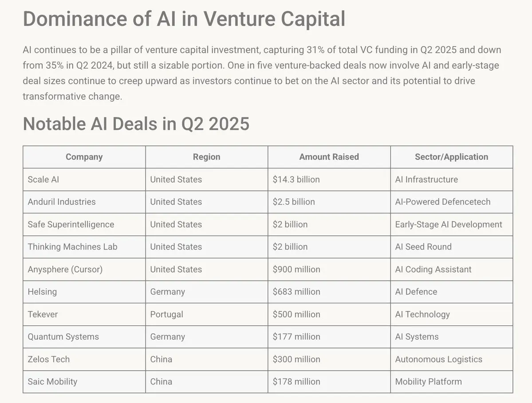Viewport: 532px width, 403px height.
Task: Click the Sector/Application column header
Action: (x=452, y=157)
